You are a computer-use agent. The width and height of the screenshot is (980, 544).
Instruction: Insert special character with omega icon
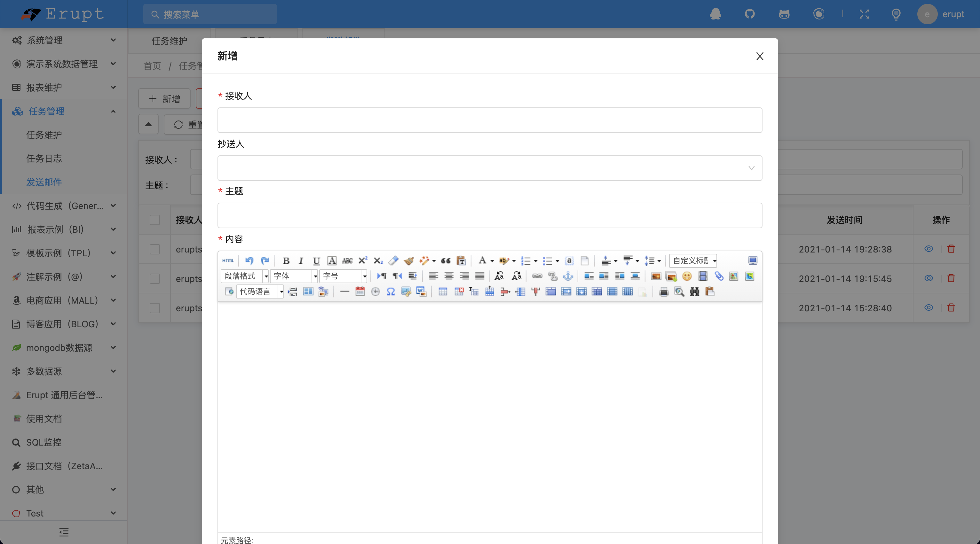pos(391,292)
